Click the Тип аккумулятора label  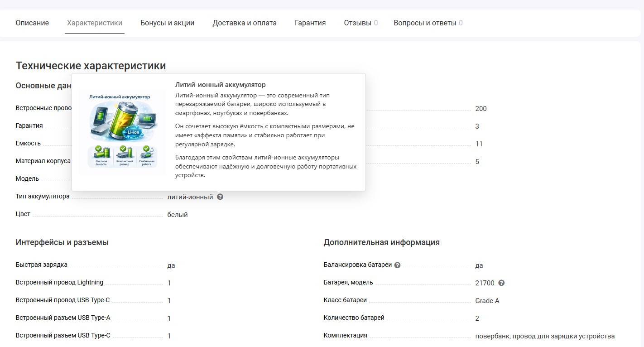click(43, 197)
